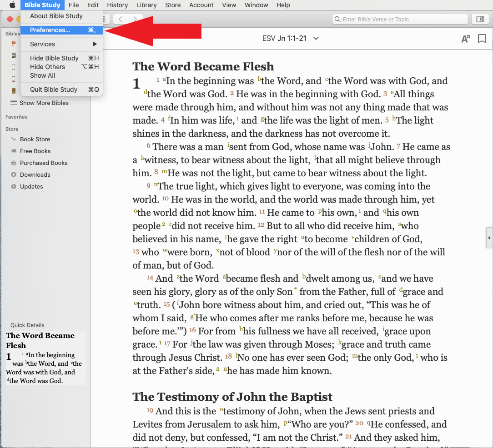The height and width of the screenshot is (448, 493).
Task: Click the Free Books tag icon
Action: [x=14, y=151]
